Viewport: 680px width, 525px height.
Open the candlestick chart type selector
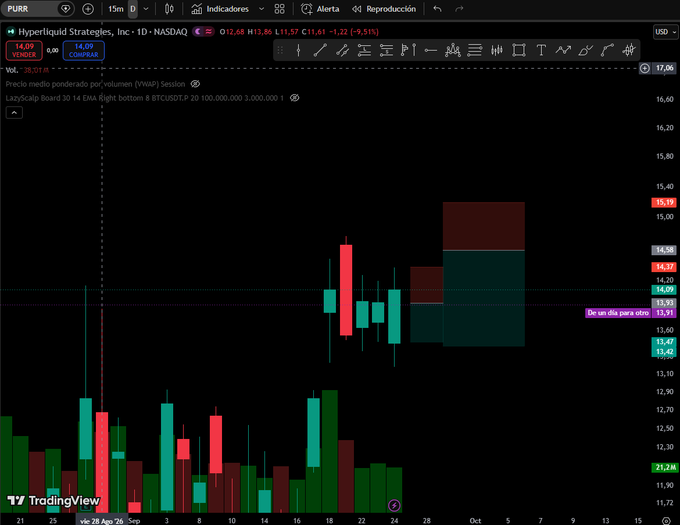click(169, 9)
